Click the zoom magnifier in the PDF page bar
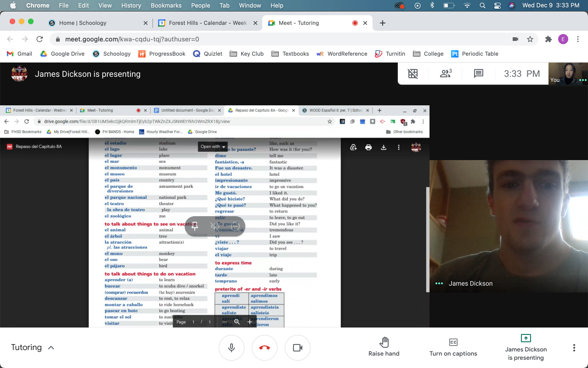This screenshot has width=588, height=368. click(237, 322)
